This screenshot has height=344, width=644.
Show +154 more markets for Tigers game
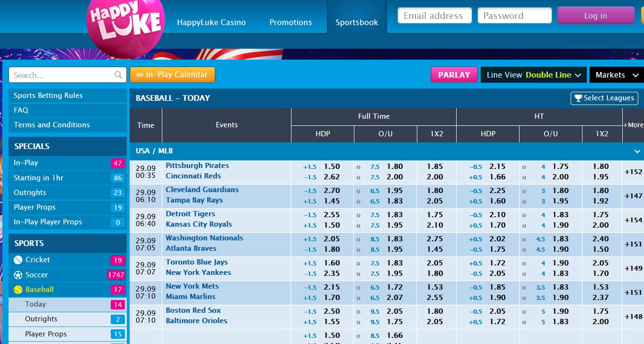point(633,220)
